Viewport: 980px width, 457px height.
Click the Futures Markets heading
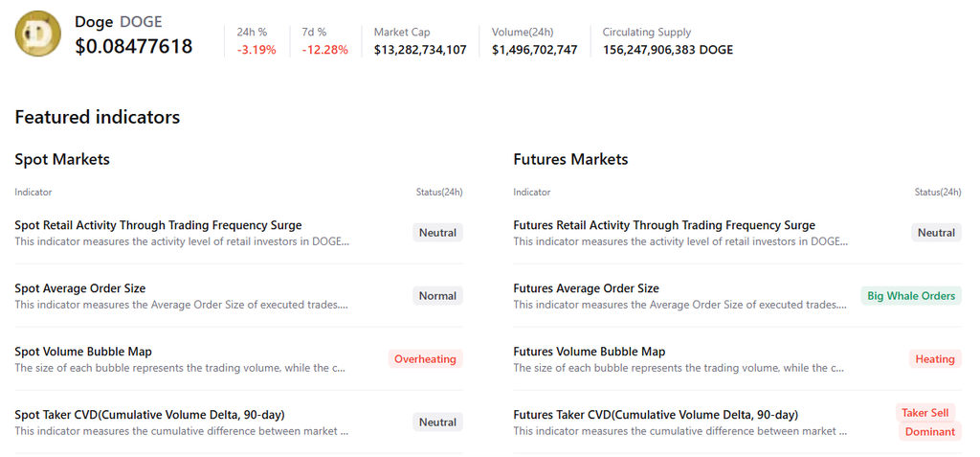tap(570, 160)
